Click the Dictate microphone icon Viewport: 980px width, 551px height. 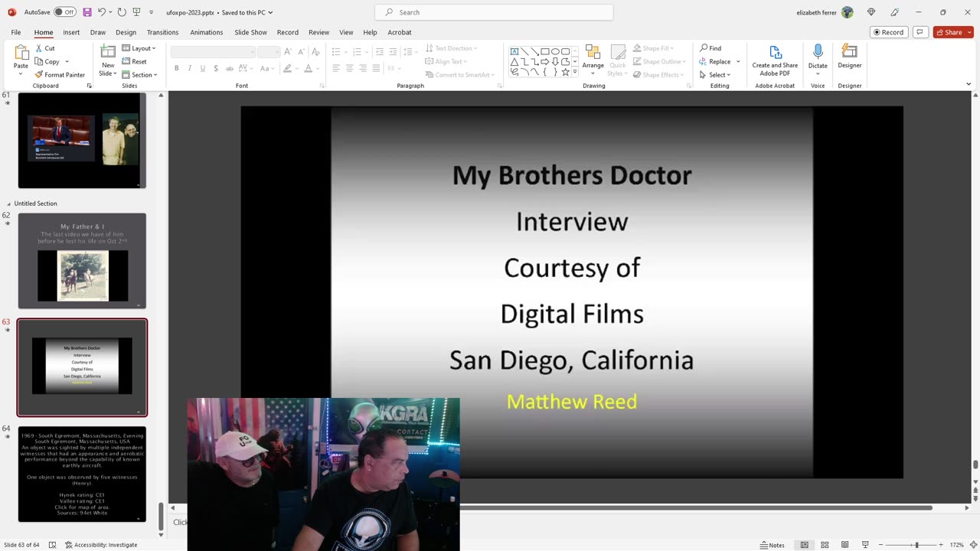coord(818,51)
